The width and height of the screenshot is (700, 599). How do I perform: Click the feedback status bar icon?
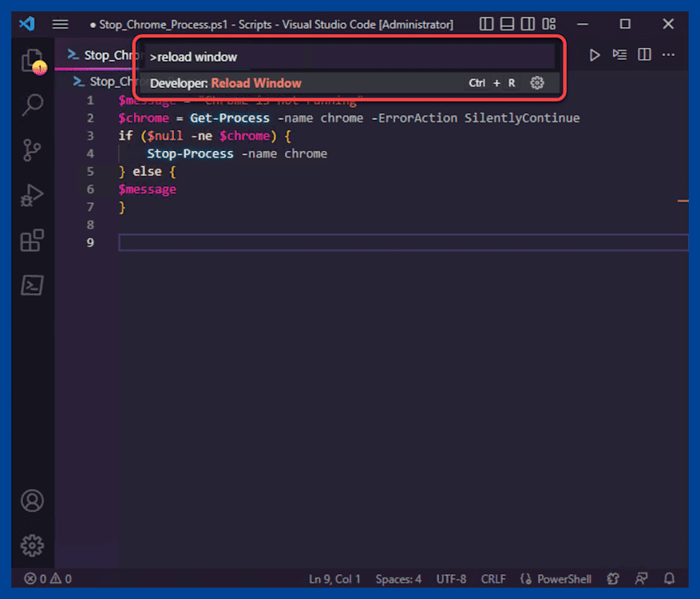coord(642,579)
